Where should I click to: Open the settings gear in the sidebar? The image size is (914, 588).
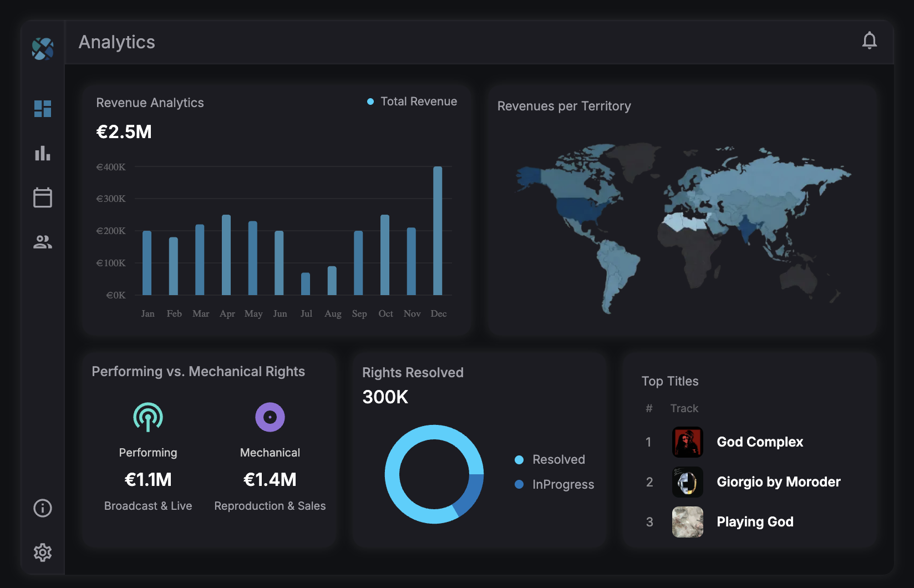(x=43, y=552)
